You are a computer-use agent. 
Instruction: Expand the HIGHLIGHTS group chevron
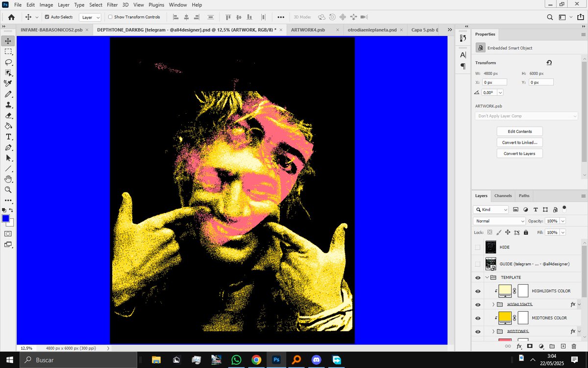point(493,305)
